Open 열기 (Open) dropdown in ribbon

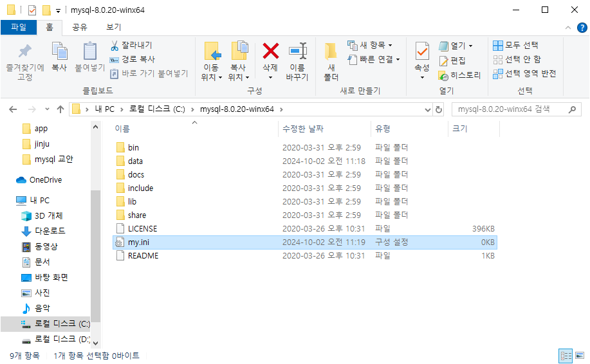pyautogui.click(x=456, y=46)
